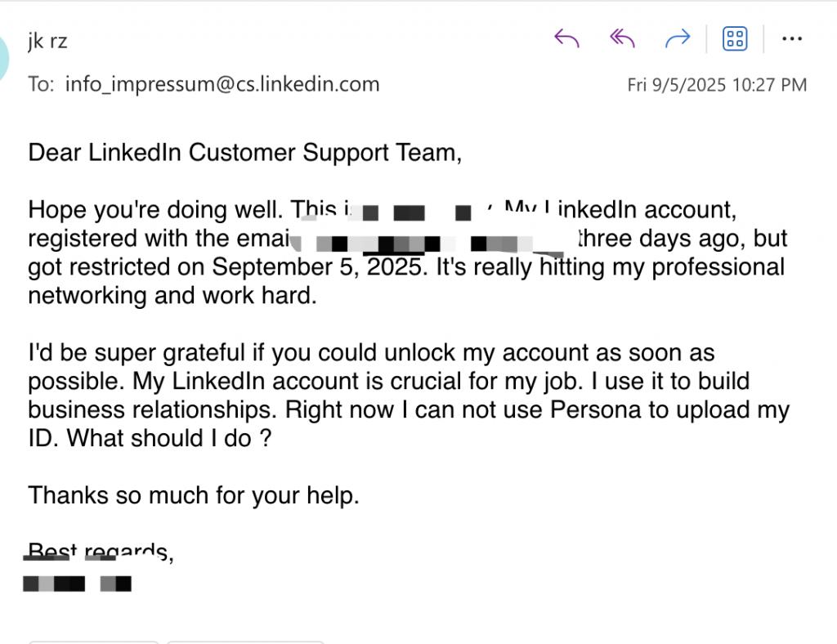837x644 pixels.
Task: Forward this email with the arrow icon
Action: (x=678, y=38)
